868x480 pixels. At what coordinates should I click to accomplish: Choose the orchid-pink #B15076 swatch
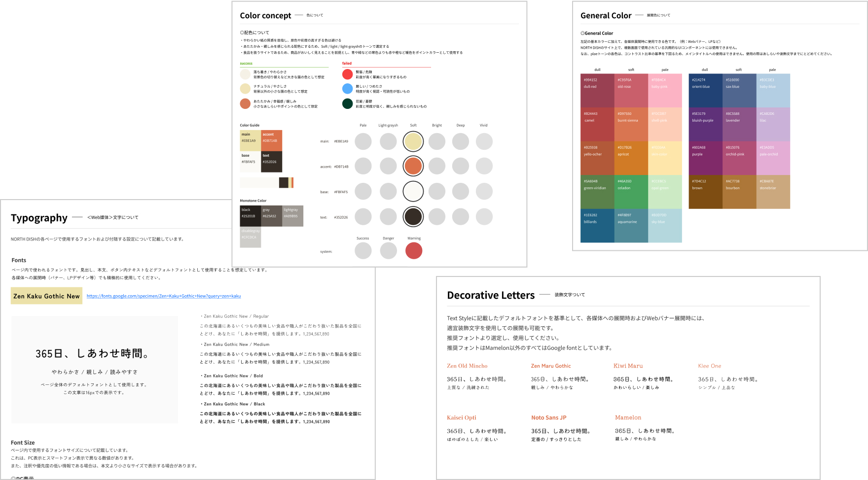click(739, 158)
